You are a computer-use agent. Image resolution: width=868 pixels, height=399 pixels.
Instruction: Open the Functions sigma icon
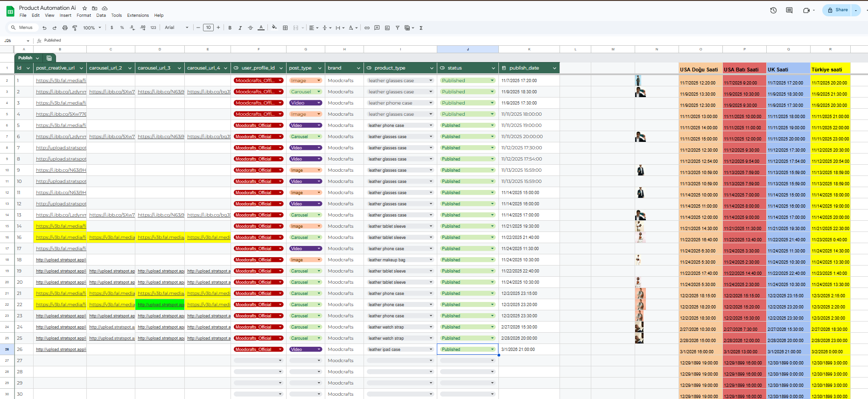click(x=421, y=28)
